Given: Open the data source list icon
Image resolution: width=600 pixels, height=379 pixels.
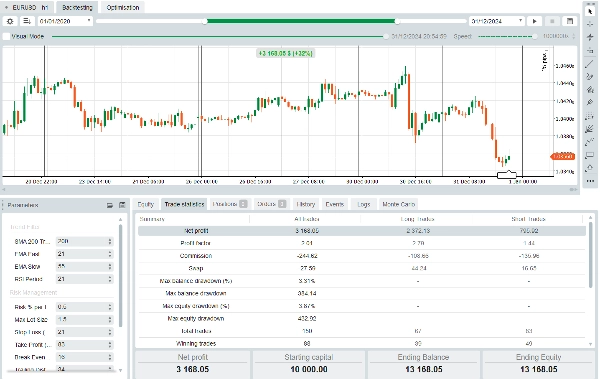Looking at the screenshot, I should point(27,21).
